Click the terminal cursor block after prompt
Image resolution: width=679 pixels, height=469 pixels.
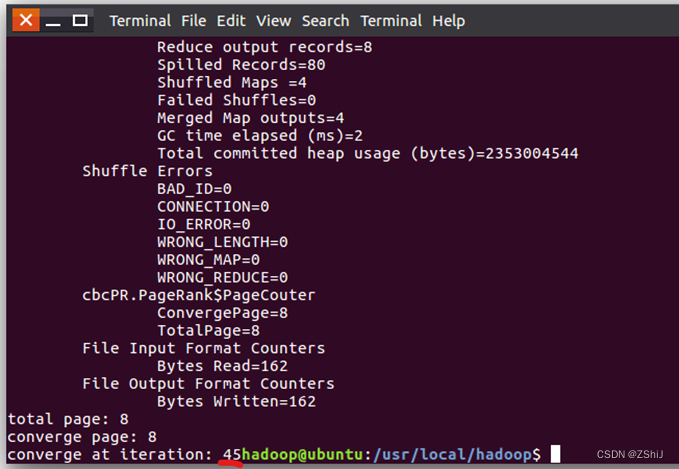556,454
